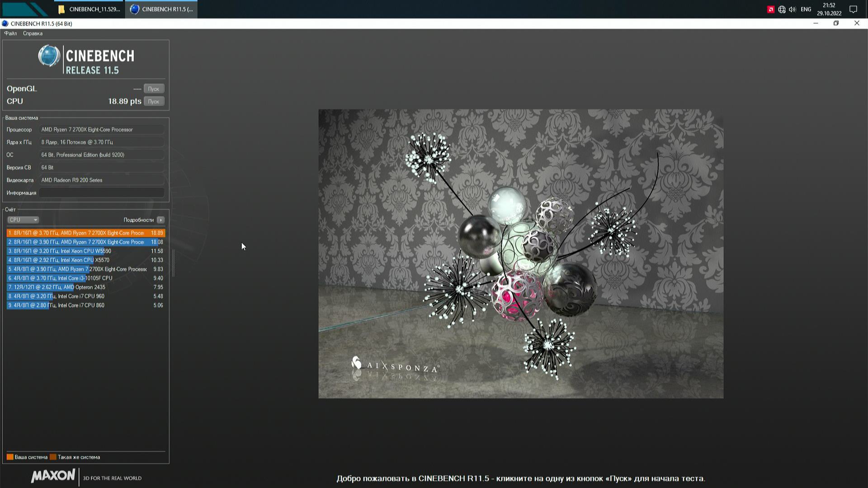Expand the Подробности details arrow

tap(160, 220)
